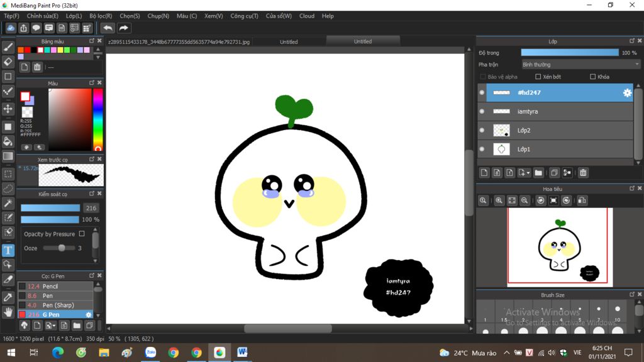
Task: Toggle visibility of Lớp2 layer
Action: (x=482, y=131)
